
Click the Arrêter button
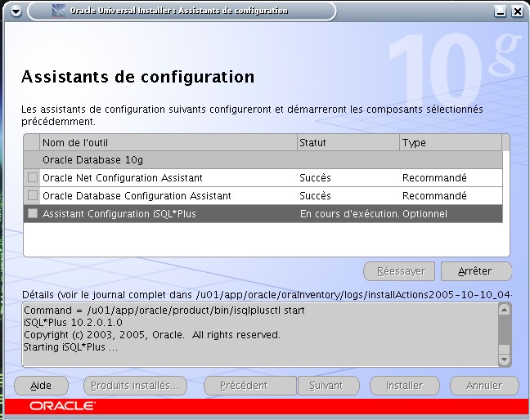(x=476, y=271)
